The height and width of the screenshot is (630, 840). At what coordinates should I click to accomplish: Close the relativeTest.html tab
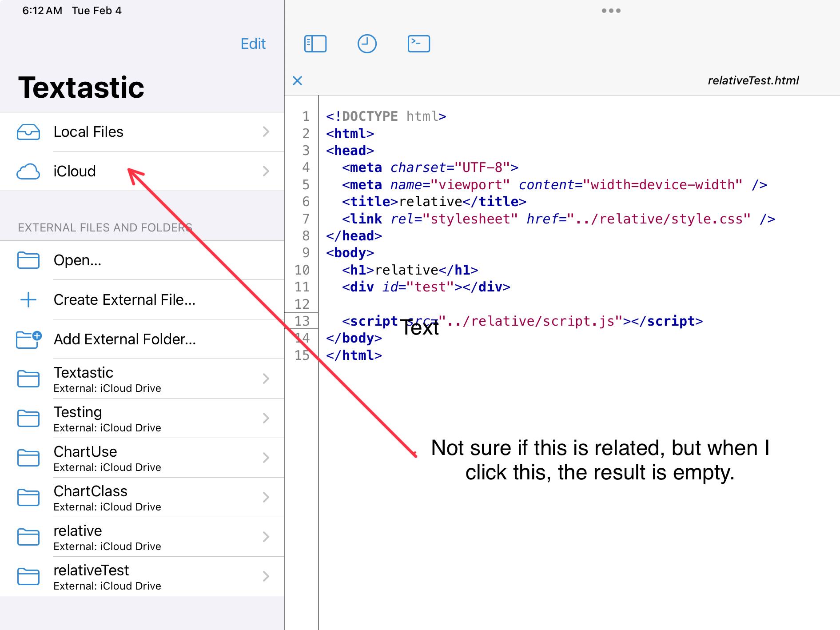(298, 80)
